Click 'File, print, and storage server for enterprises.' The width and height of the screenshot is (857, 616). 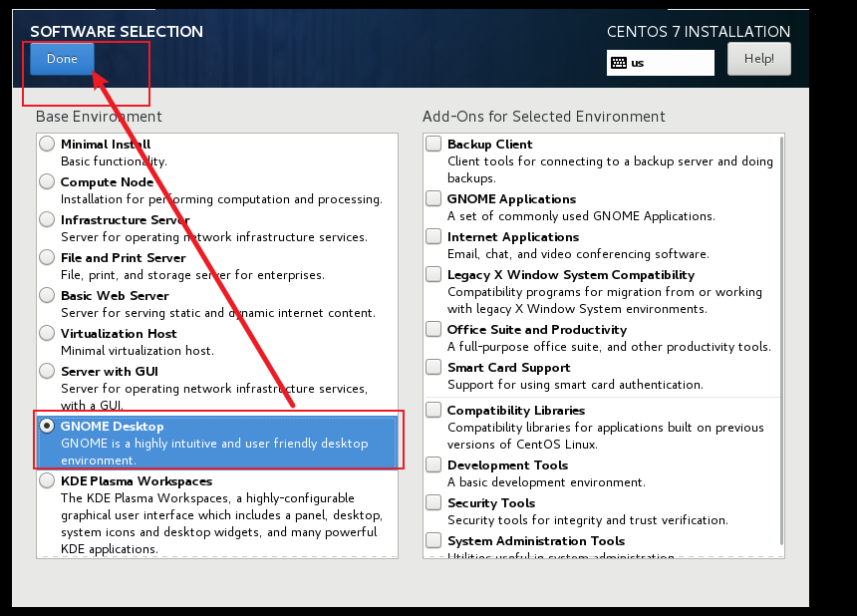click(x=192, y=275)
